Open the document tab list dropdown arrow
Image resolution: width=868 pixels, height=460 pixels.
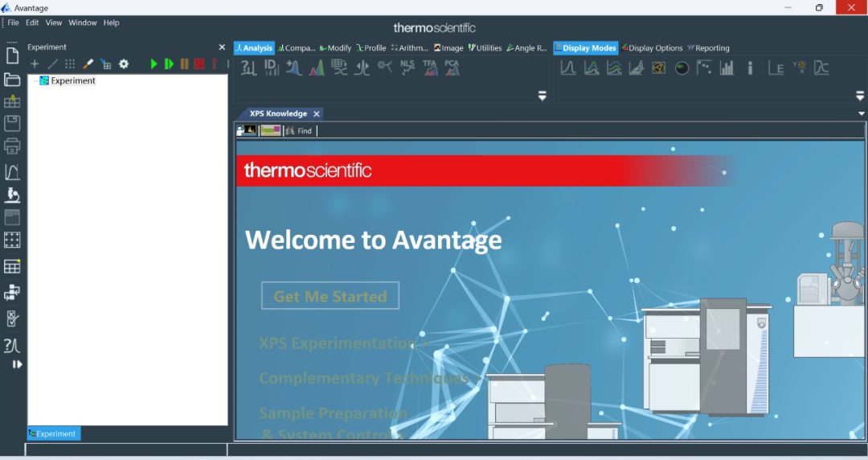coord(862,113)
